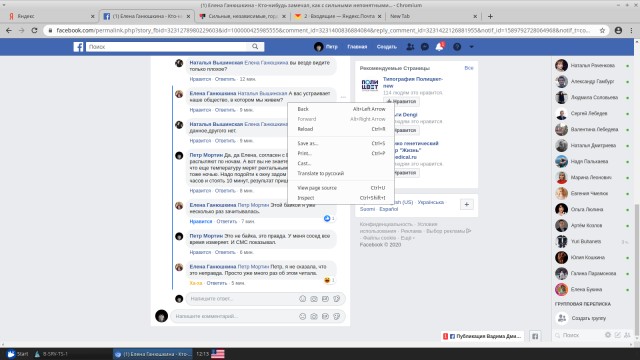Open chat with Наталья Роженкова

tap(592, 65)
